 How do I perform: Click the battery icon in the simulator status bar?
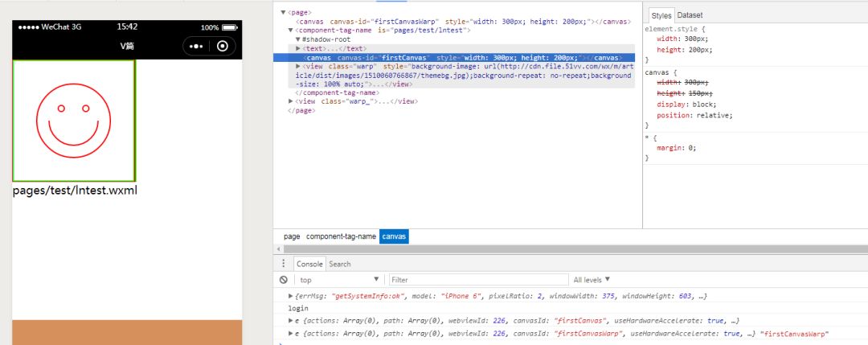click(x=230, y=27)
